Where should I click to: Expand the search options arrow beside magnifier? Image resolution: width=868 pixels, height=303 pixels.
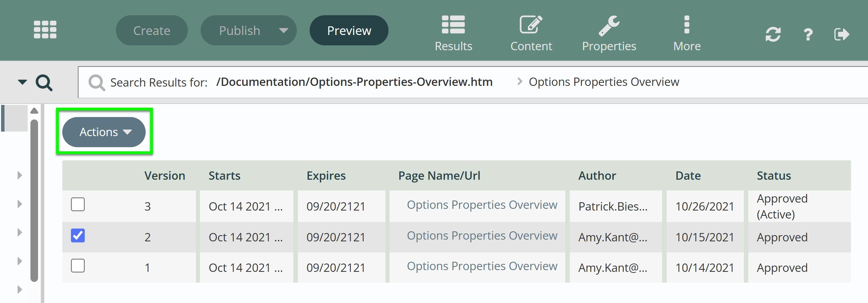[22, 82]
